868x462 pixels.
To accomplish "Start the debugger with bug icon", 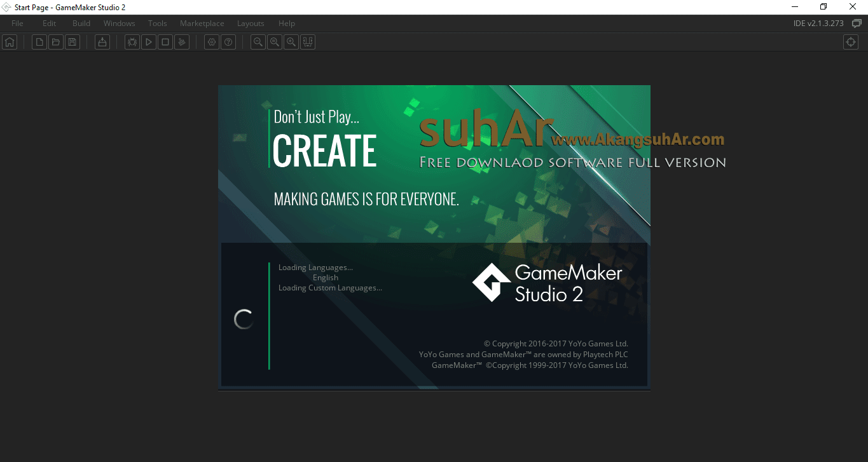I will [x=132, y=42].
